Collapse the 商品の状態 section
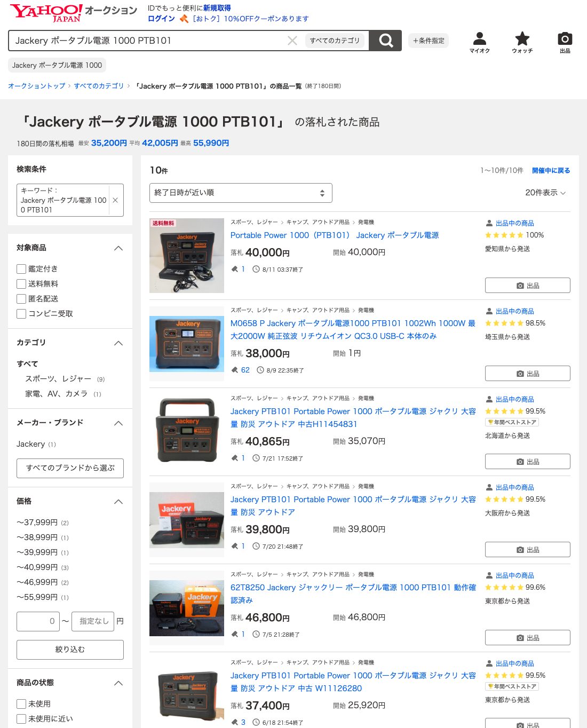The image size is (587, 728). point(118,683)
